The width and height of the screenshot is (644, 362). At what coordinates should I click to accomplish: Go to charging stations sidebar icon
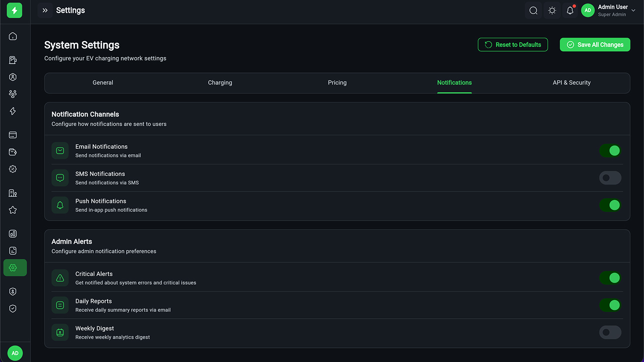13,60
